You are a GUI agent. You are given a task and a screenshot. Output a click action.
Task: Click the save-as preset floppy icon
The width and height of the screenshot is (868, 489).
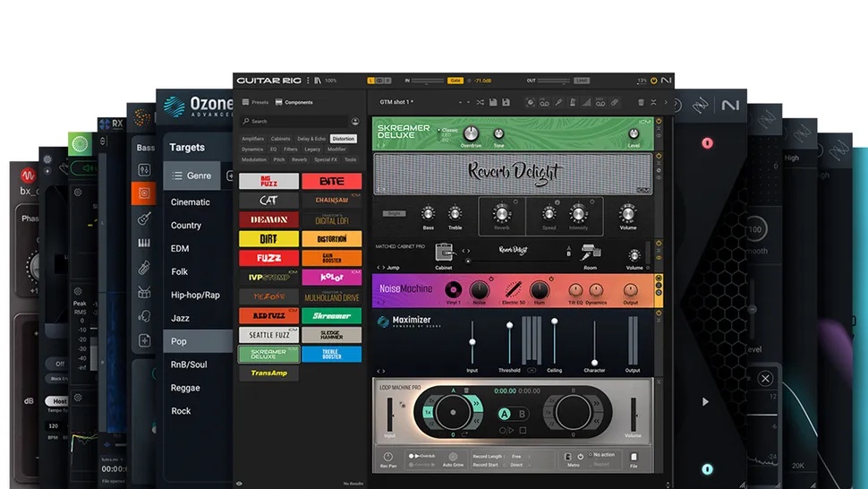click(506, 102)
